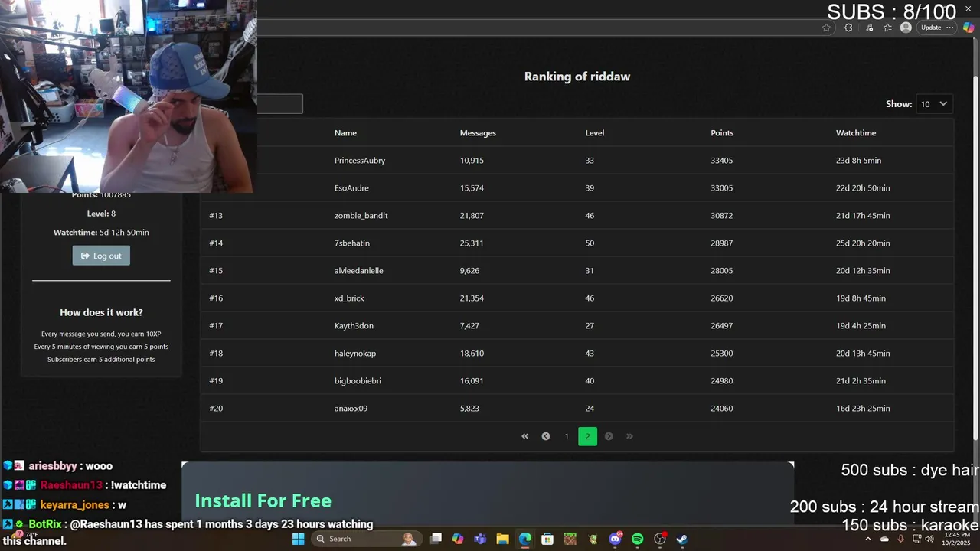Click points value 33405

click(x=722, y=161)
